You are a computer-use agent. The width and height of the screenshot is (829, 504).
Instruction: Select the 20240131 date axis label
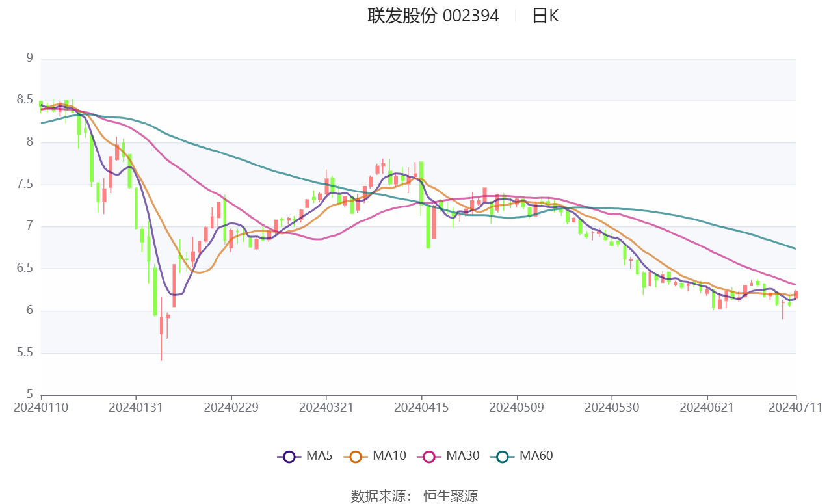pos(135,407)
